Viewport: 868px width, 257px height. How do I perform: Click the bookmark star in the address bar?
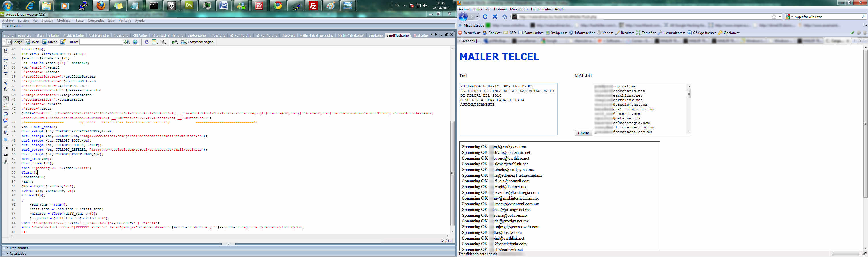click(x=774, y=17)
